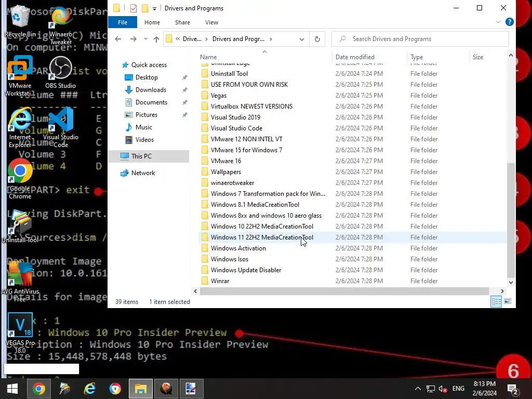Click New folder icon in quick access toolbar
Viewport: 532px width, 399px height.
click(145, 8)
